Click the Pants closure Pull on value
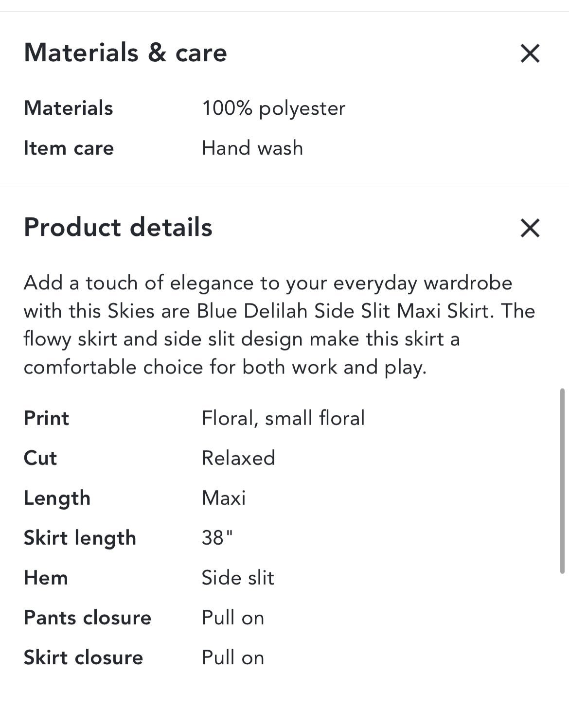The width and height of the screenshot is (569, 728). [x=233, y=618]
